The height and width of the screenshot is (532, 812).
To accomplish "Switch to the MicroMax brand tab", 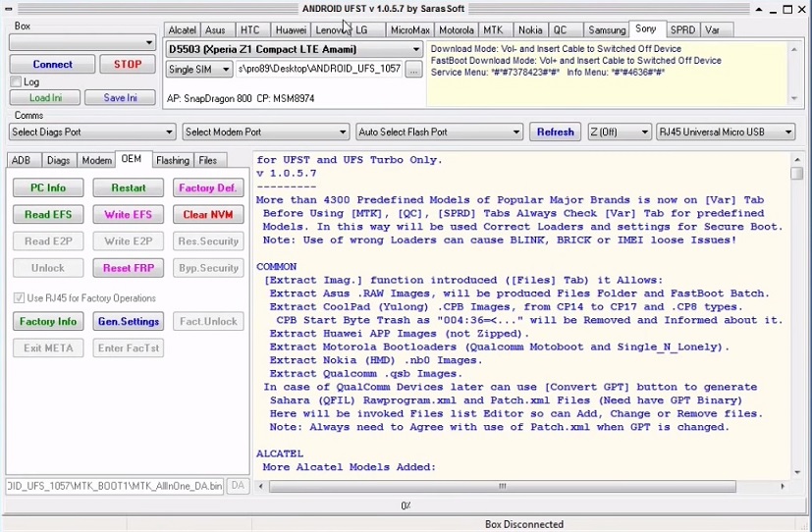I will (x=410, y=30).
